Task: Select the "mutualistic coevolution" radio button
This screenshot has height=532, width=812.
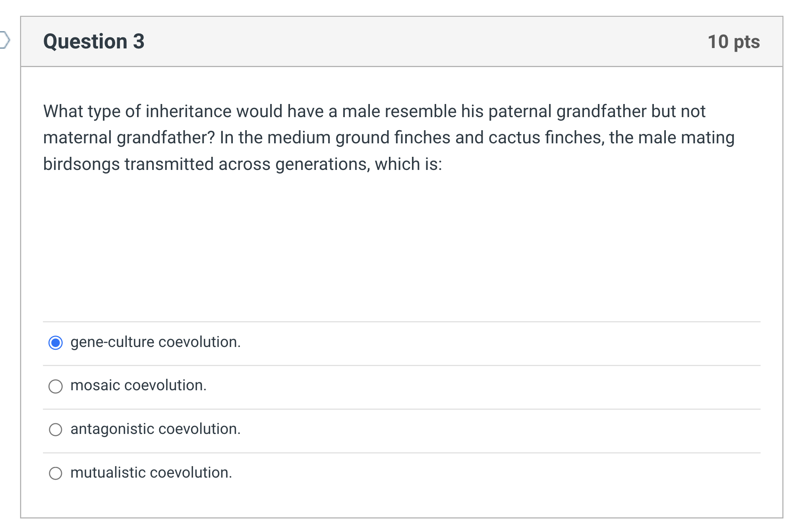Action: coord(55,473)
